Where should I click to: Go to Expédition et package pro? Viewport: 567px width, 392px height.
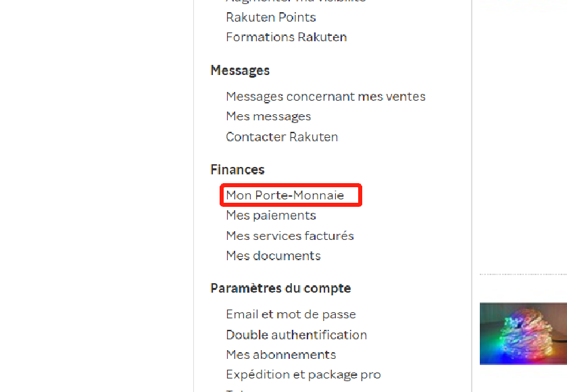coord(303,374)
